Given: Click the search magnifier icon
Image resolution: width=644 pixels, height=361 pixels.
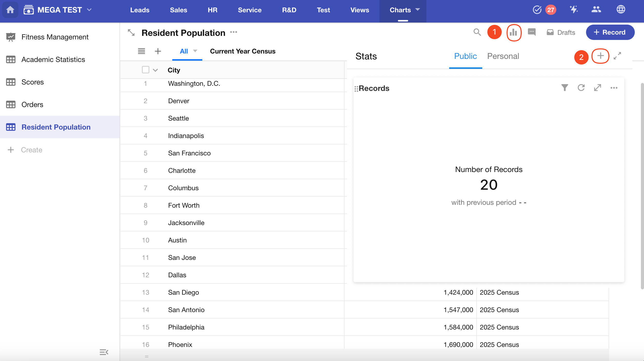Looking at the screenshot, I should point(477,32).
